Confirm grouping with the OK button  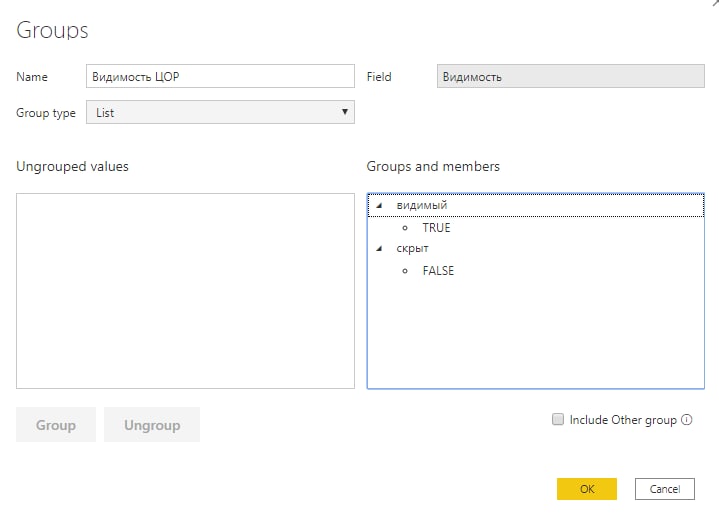pyautogui.click(x=587, y=489)
